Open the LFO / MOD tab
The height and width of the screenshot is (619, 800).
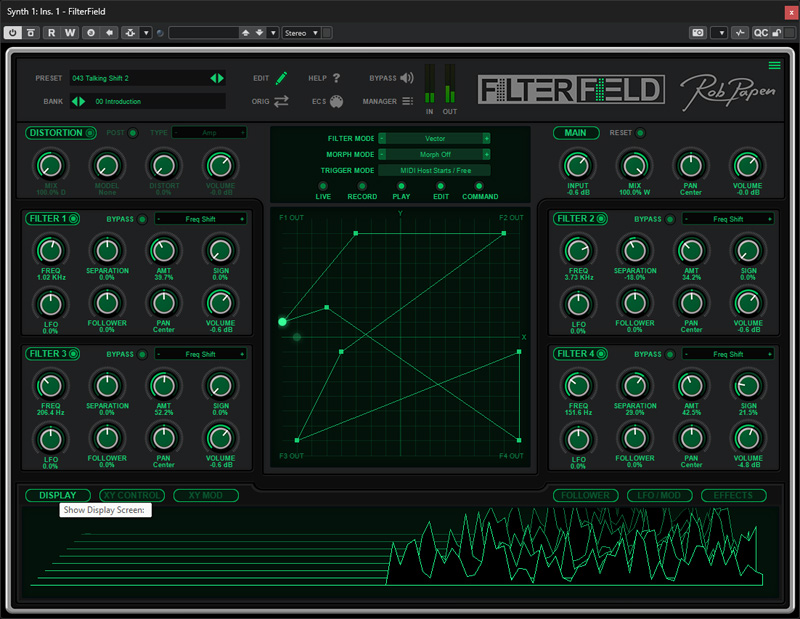tap(659, 495)
